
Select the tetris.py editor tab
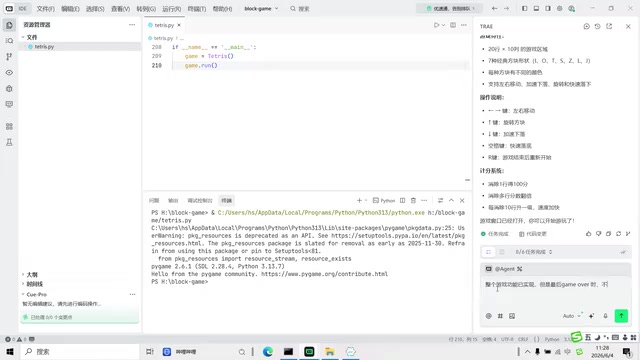click(x=164, y=25)
